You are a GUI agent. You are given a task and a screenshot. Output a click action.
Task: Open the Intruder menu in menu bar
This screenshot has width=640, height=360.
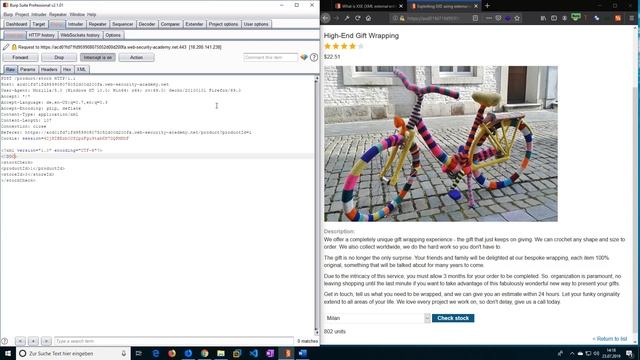[39, 14]
